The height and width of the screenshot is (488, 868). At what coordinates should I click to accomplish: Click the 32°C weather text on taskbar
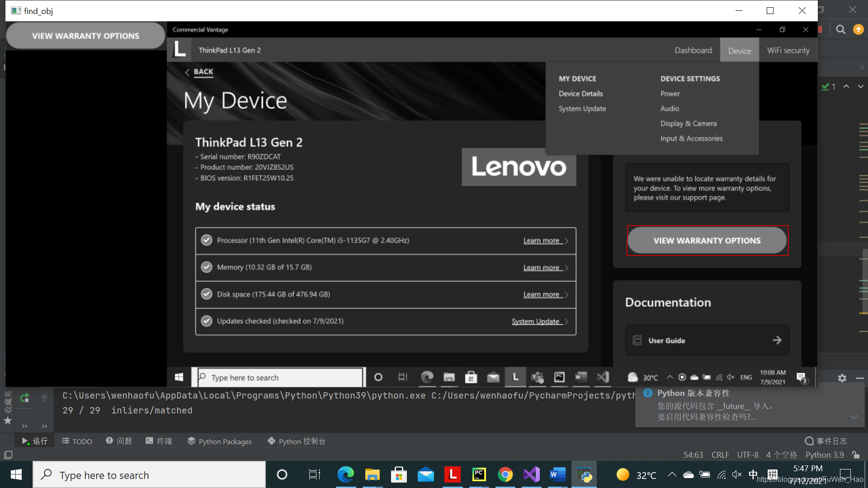coord(646,475)
